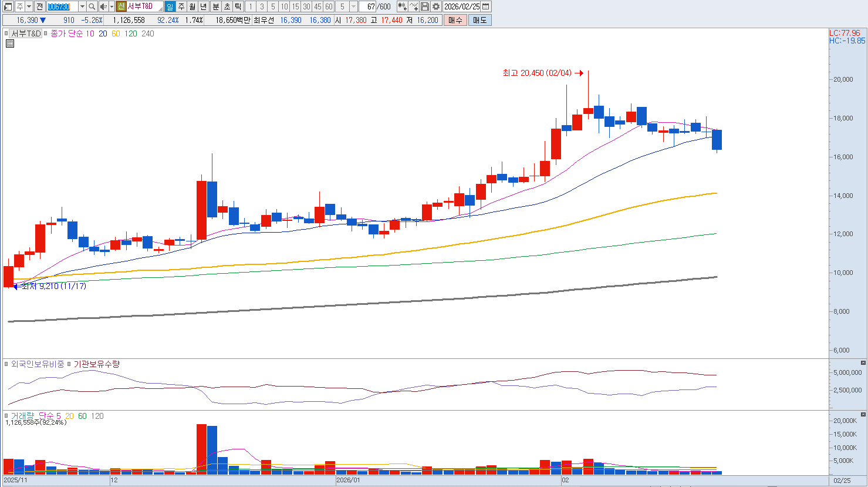
Task: Select the 60 interval preset tab
Action: tap(329, 6)
